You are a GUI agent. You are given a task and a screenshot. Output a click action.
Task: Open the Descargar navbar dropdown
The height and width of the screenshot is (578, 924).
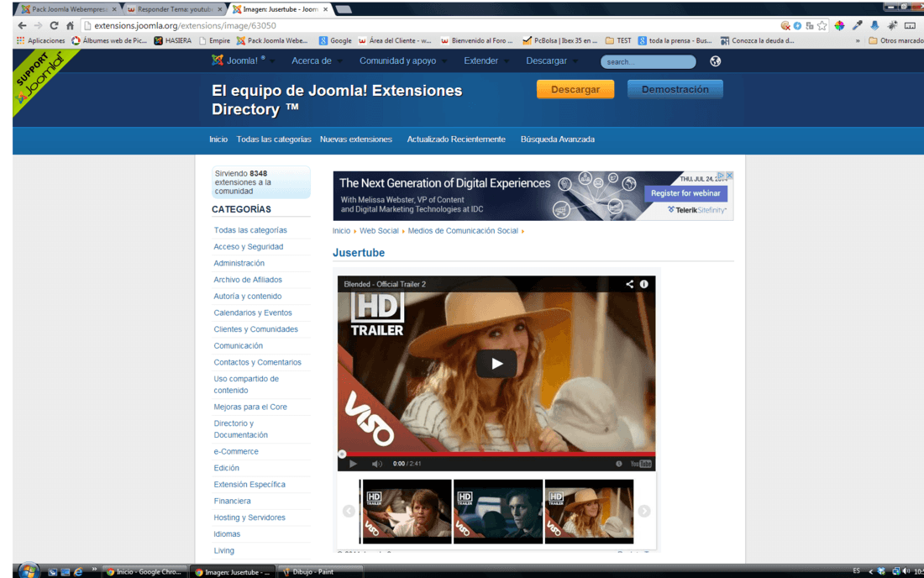click(x=552, y=60)
